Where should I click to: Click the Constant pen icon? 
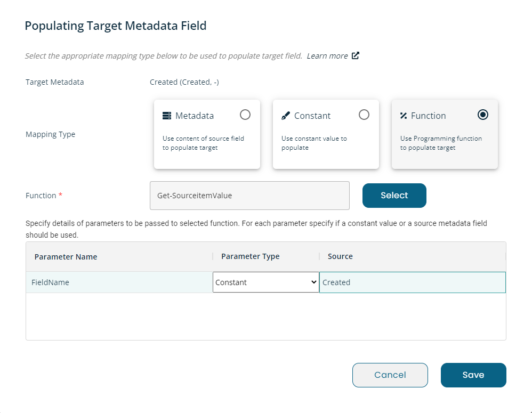coord(285,116)
